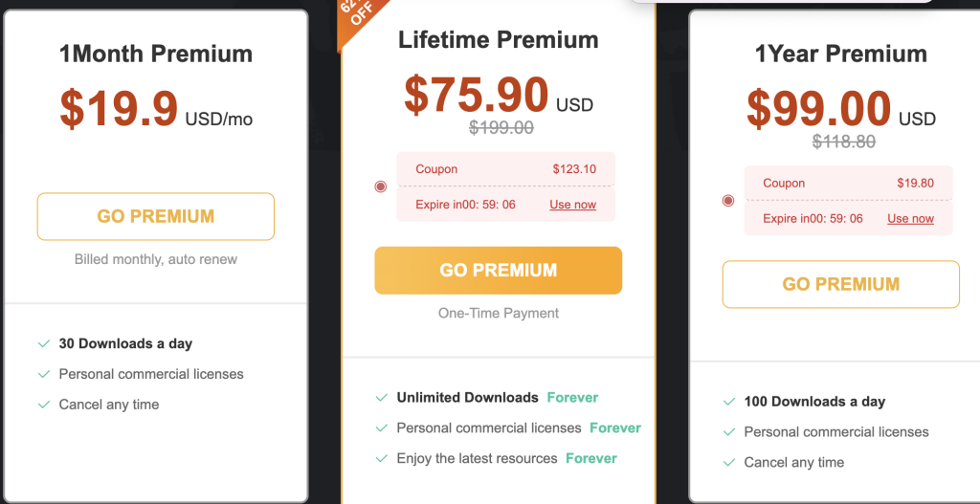This screenshot has height=504, width=980.
Task: Click the Lifetime coupon $123.10 amount
Action: point(574,168)
